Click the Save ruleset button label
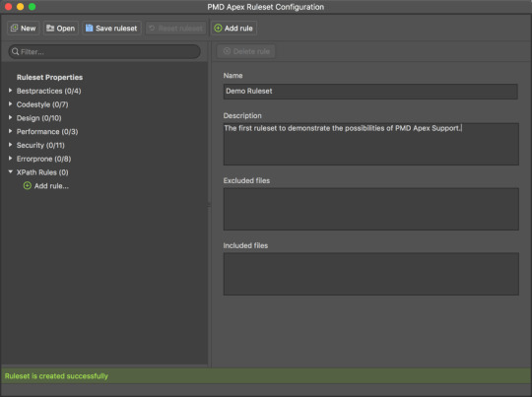 click(x=116, y=29)
